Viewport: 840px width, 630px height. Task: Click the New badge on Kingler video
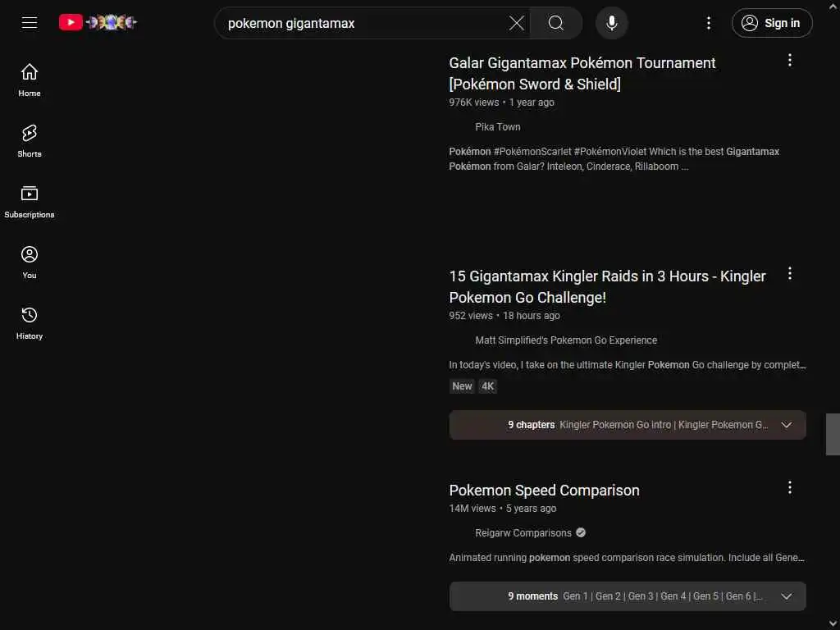point(462,386)
